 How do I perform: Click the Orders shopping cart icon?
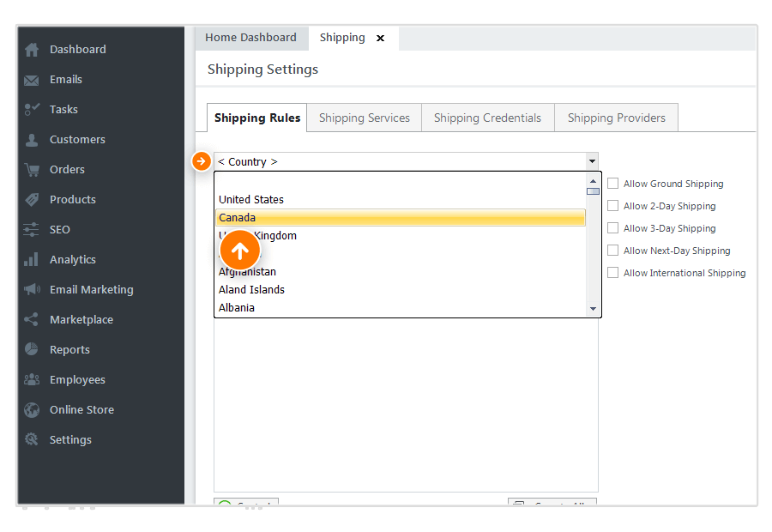pyautogui.click(x=32, y=170)
